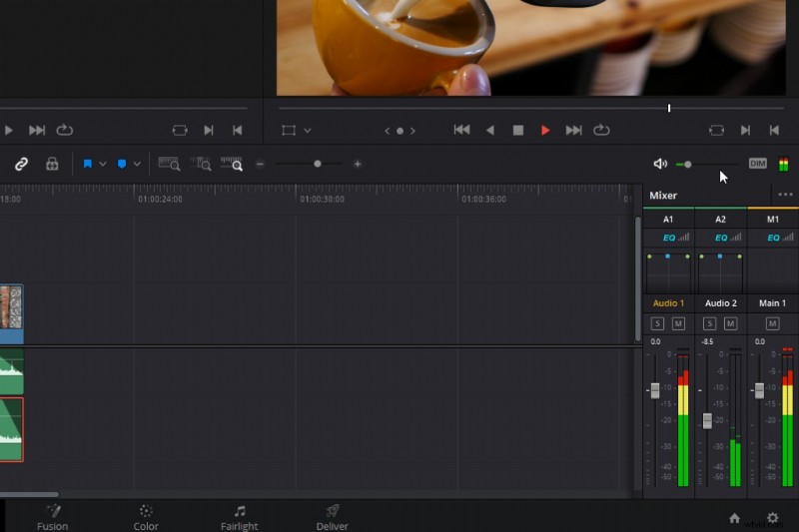This screenshot has height=532, width=799.
Task: Jump to last frame in timeline viewer
Action: tap(573, 131)
